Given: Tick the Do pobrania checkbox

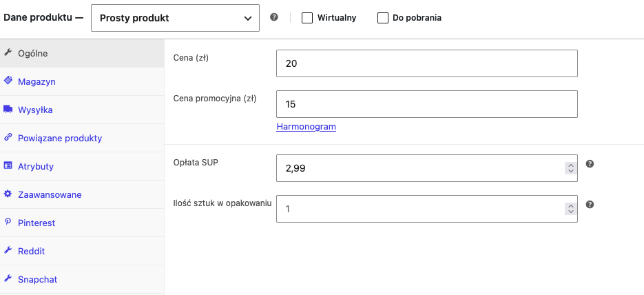Looking at the screenshot, I should click(x=383, y=18).
